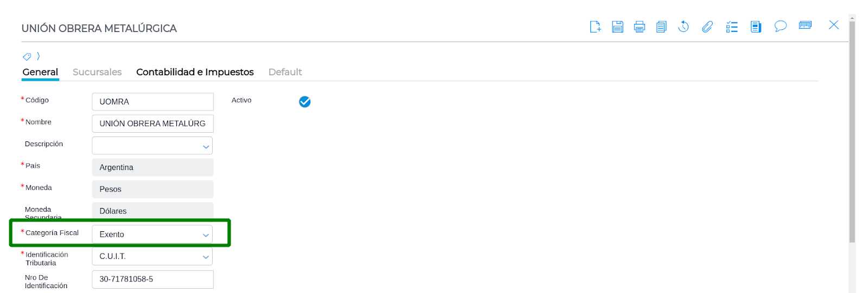Switch to the Contabilidad e Impuestos tab
Image resolution: width=868 pixels, height=293 pixels.
(x=195, y=72)
